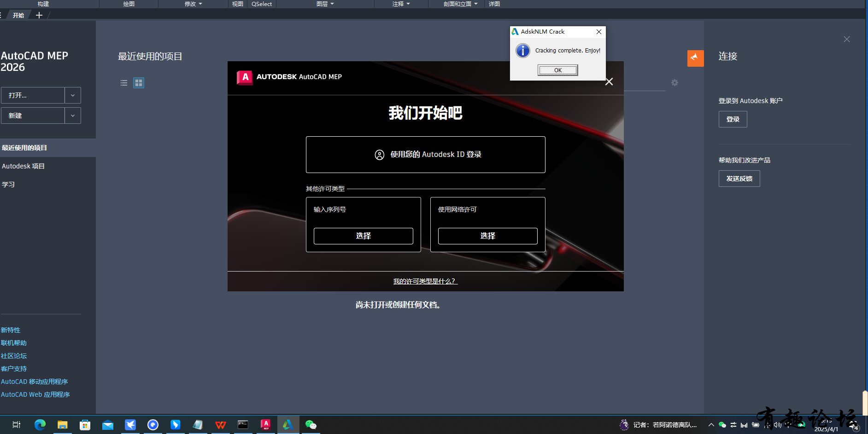Open the notepad-style taskbar icon
868x434 pixels.
[198, 425]
